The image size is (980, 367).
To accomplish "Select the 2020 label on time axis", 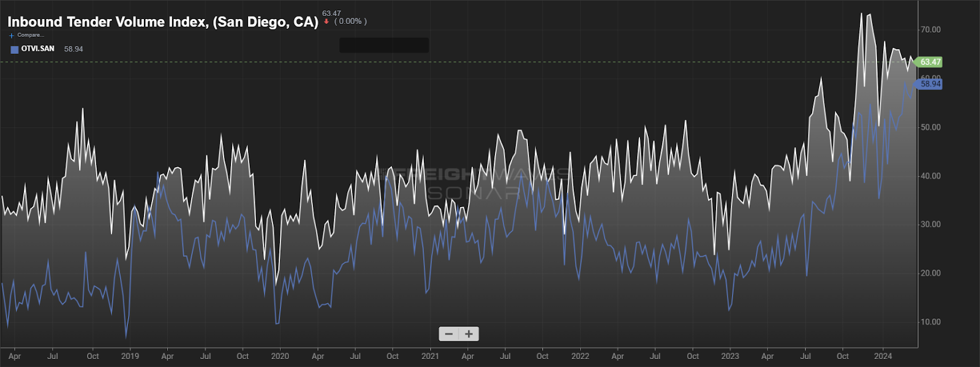I will click(280, 356).
